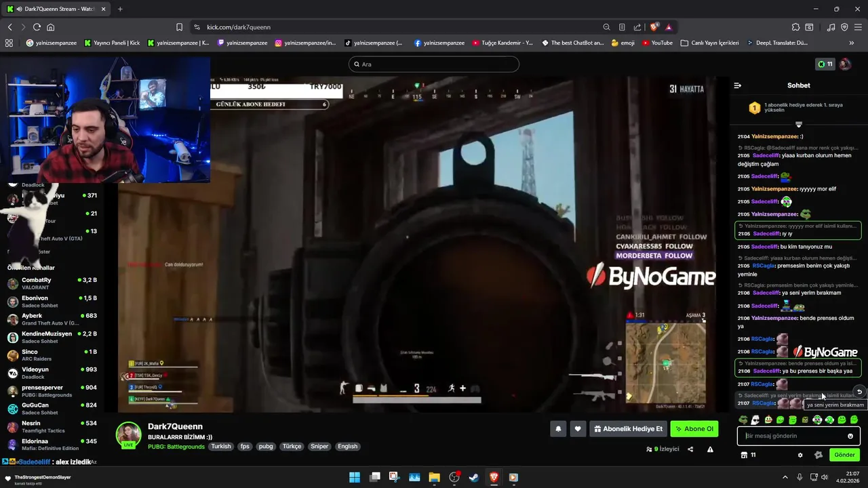Open KendineMuzisyen channel in sidebar
The image size is (868, 488).
(53, 337)
